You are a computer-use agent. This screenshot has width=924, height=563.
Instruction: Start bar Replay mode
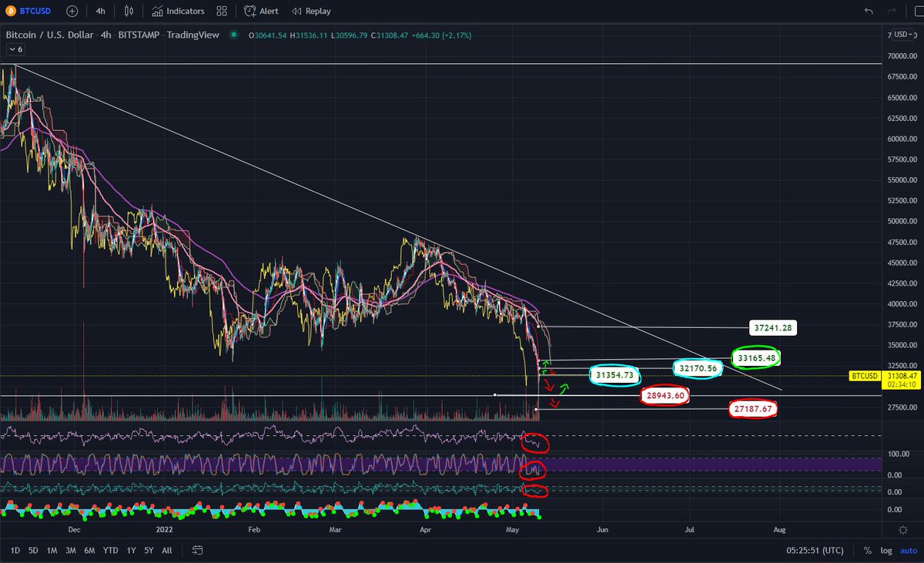point(310,11)
